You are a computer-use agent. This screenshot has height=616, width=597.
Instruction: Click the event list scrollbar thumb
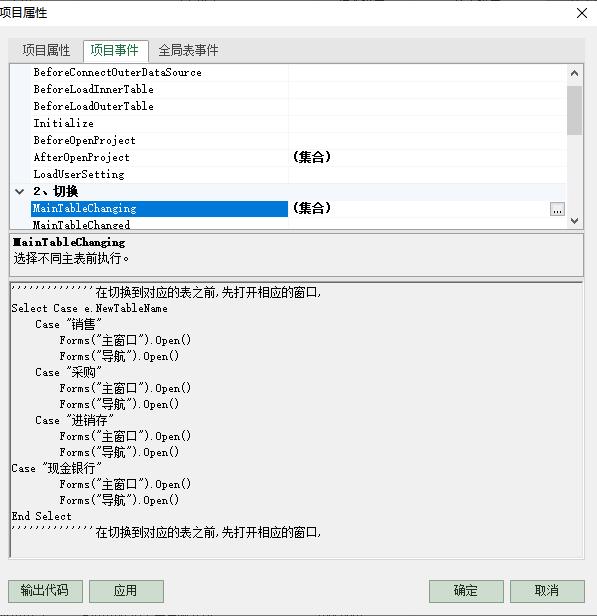574,110
